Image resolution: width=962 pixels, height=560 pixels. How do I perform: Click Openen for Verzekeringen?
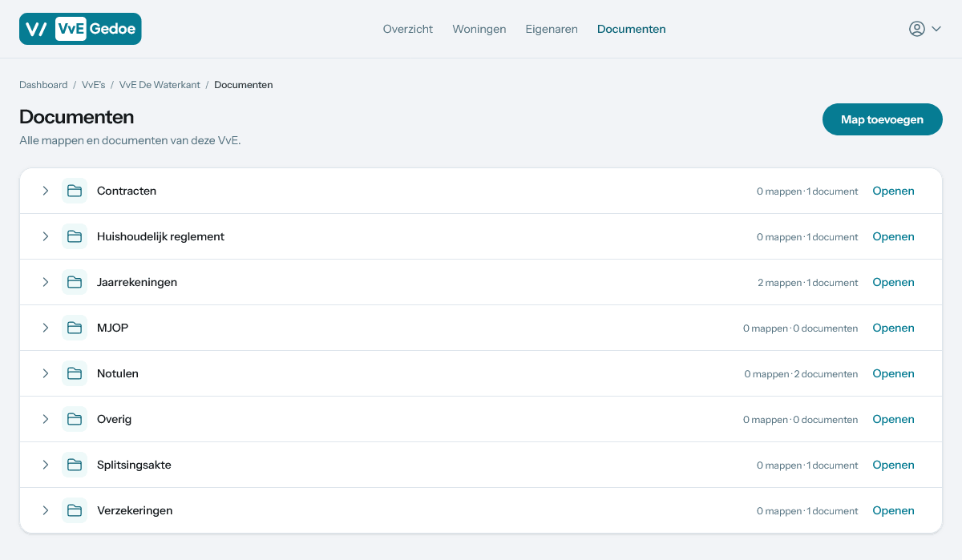893,510
